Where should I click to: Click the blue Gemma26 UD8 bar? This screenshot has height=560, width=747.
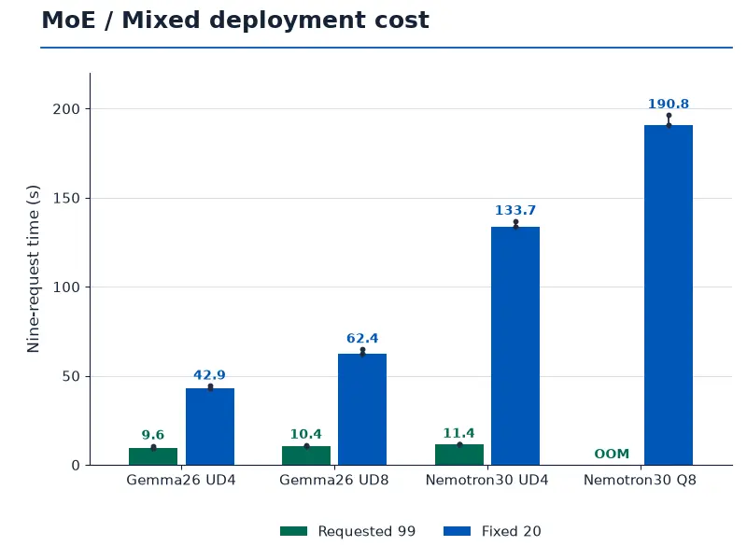(362, 410)
